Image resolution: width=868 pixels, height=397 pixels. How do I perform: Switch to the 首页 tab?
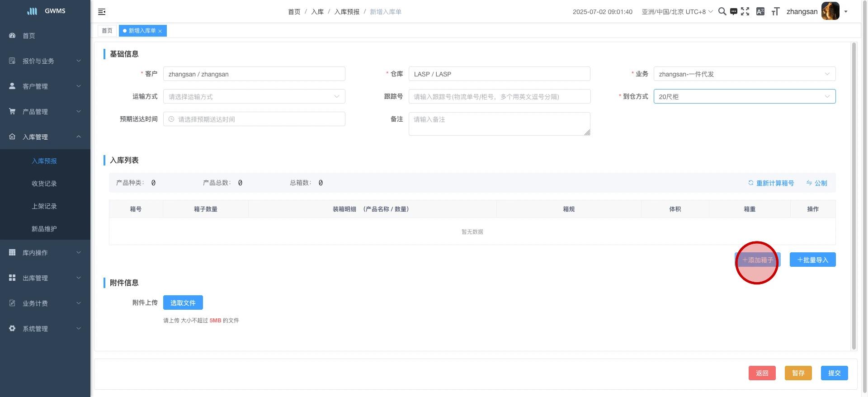(x=107, y=31)
